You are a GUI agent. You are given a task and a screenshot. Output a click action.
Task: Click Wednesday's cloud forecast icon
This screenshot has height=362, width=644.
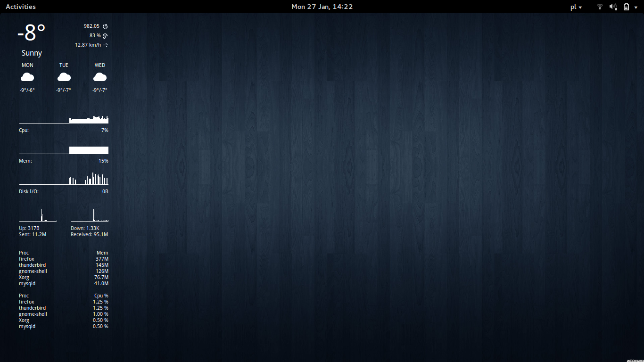[99, 76]
